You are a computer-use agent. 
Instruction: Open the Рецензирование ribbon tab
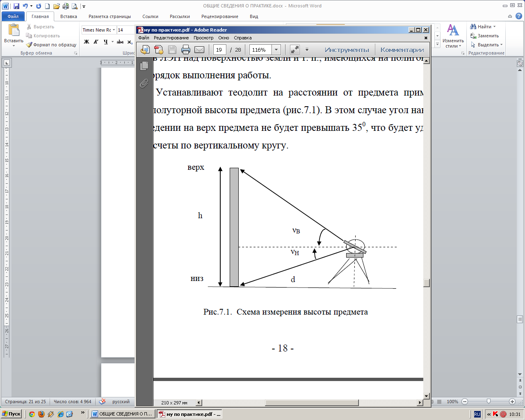(x=220, y=16)
